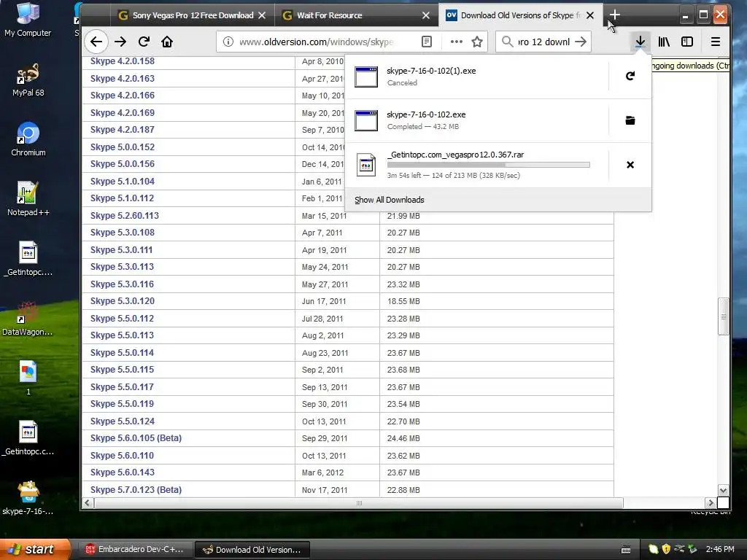Open Skype 4.2.0.187 link
The image size is (747, 560).
pos(123,130)
